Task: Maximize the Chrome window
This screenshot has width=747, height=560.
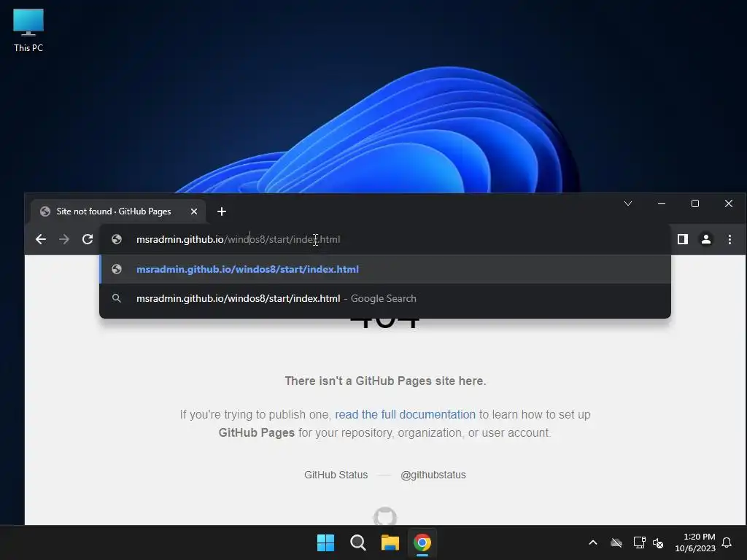Action: coord(695,204)
